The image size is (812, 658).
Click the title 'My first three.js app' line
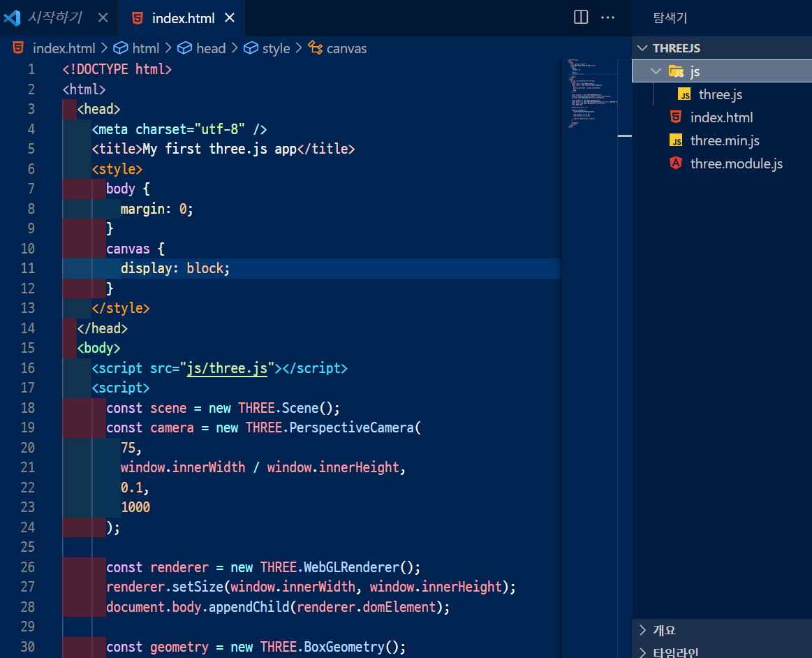click(223, 149)
